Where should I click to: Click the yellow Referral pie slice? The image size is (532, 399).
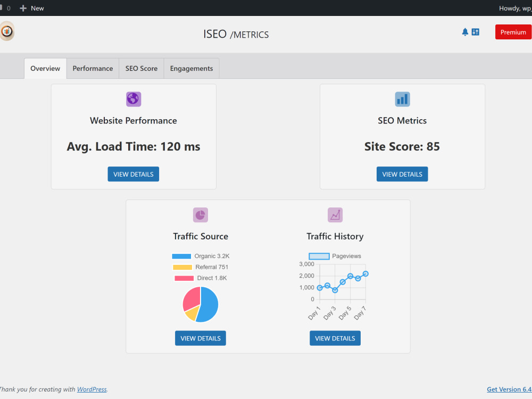click(192, 313)
